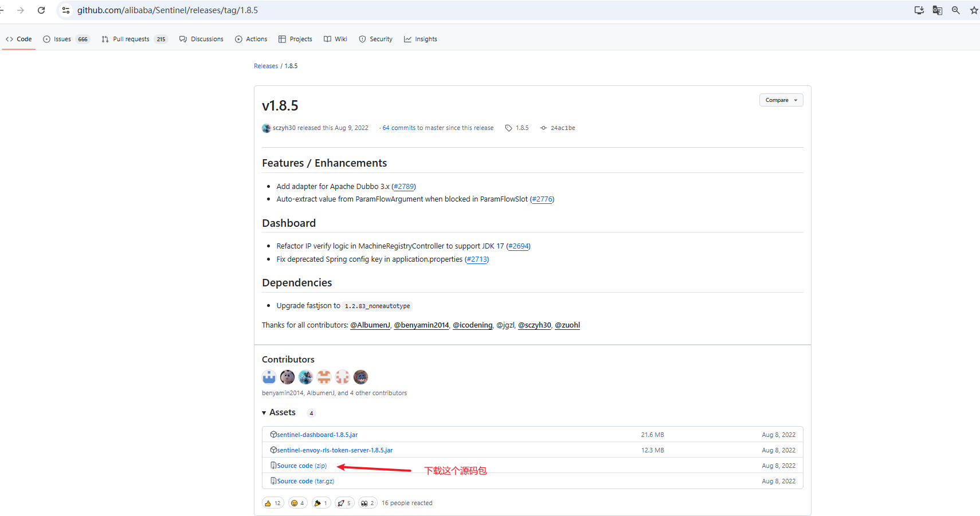Open the fourth contributor avatar
The height and width of the screenshot is (516, 980).
click(x=324, y=377)
